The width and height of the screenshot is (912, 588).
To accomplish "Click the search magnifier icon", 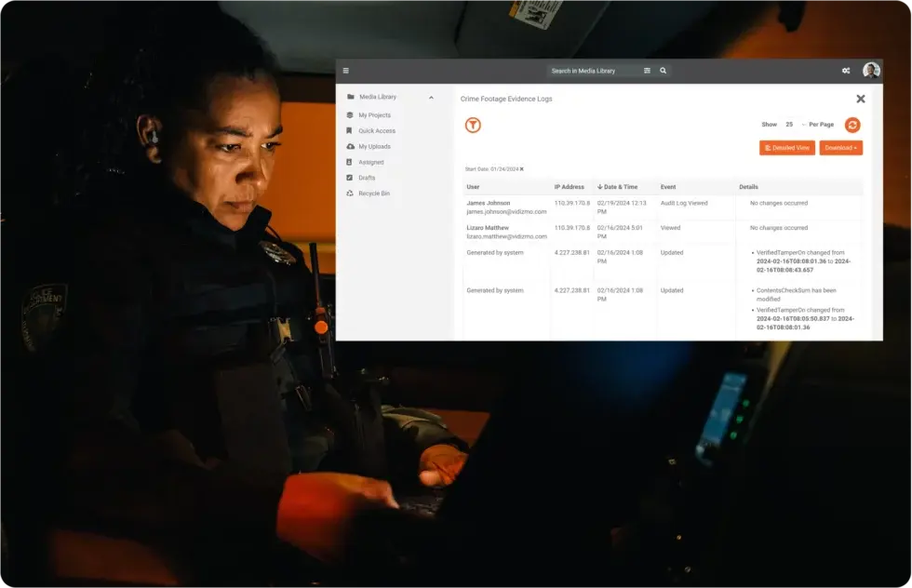I will click(663, 71).
